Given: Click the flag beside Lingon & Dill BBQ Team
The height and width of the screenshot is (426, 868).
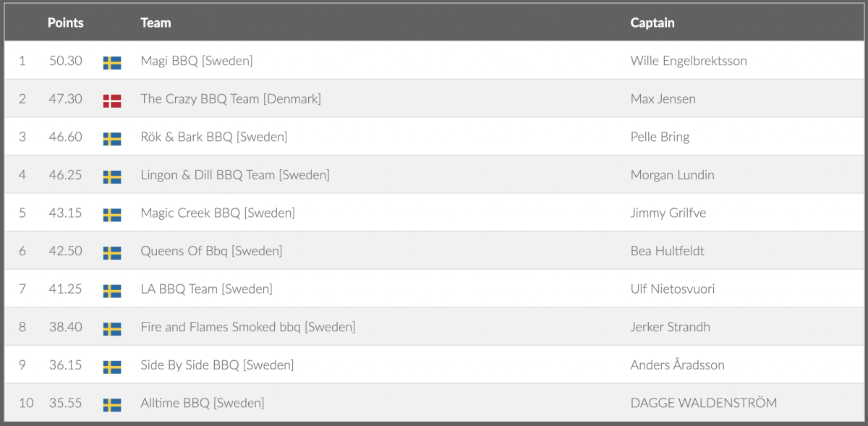Looking at the screenshot, I should (112, 176).
